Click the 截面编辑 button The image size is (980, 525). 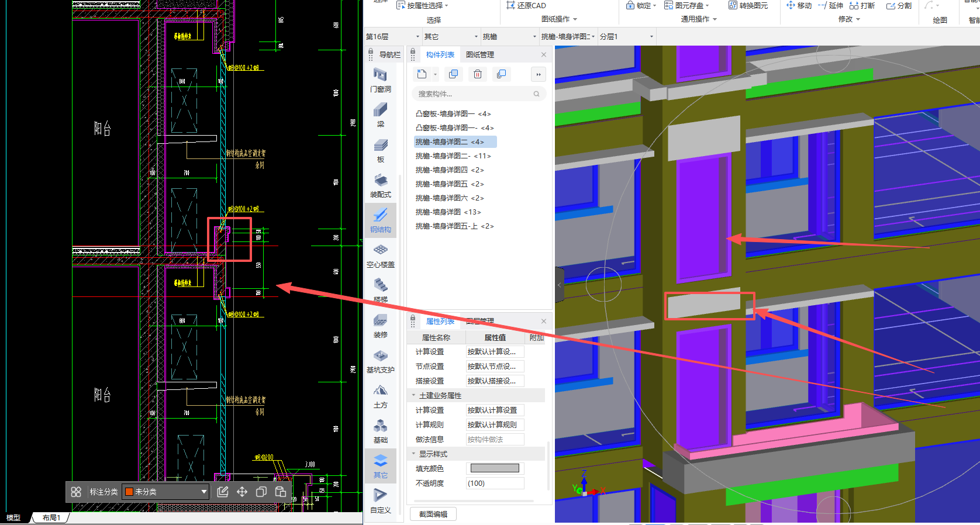coord(433,514)
